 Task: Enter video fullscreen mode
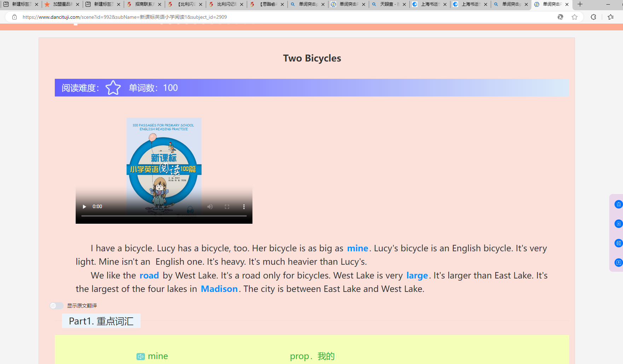click(227, 207)
